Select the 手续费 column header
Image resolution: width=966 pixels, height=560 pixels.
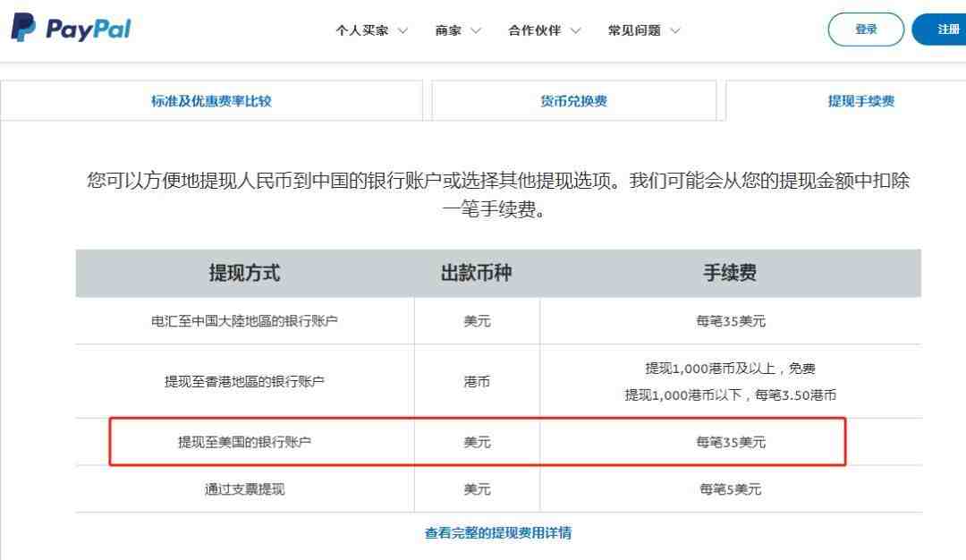730,273
